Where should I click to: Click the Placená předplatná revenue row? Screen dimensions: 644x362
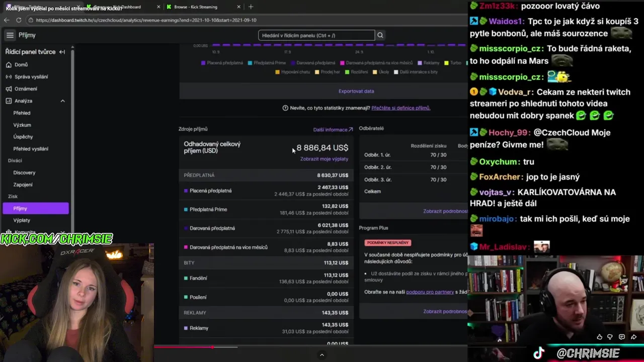266,191
